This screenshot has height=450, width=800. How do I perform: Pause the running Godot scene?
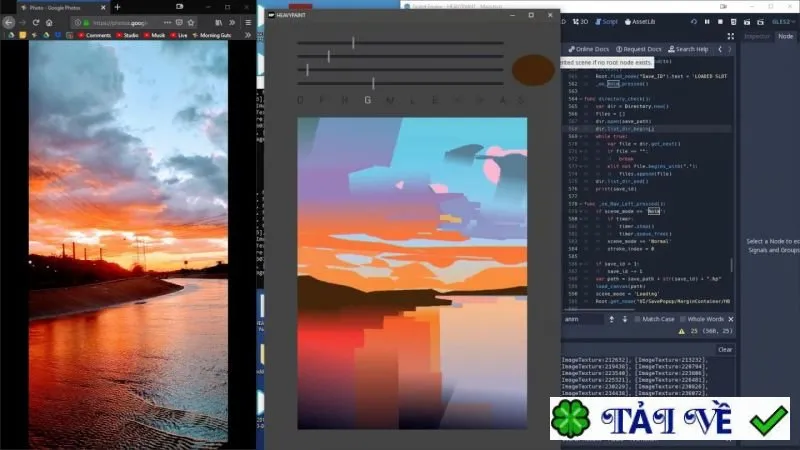707,22
